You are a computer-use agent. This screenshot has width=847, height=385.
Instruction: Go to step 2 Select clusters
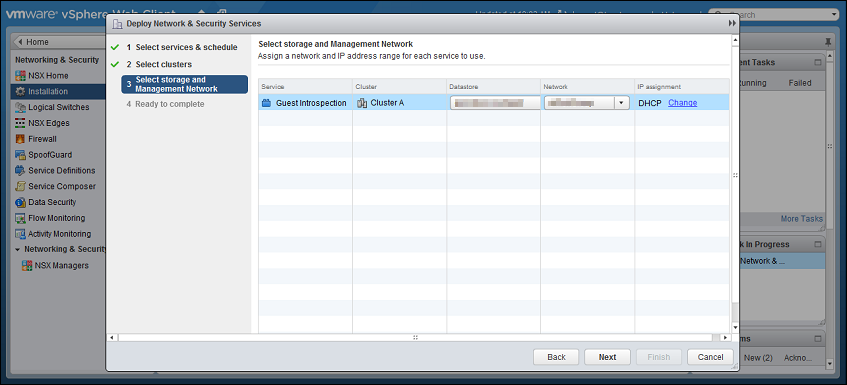pos(159,64)
